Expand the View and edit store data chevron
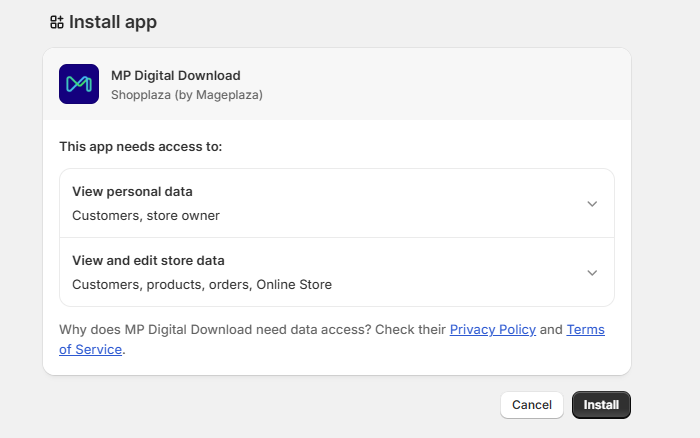 tap(591, 273)
